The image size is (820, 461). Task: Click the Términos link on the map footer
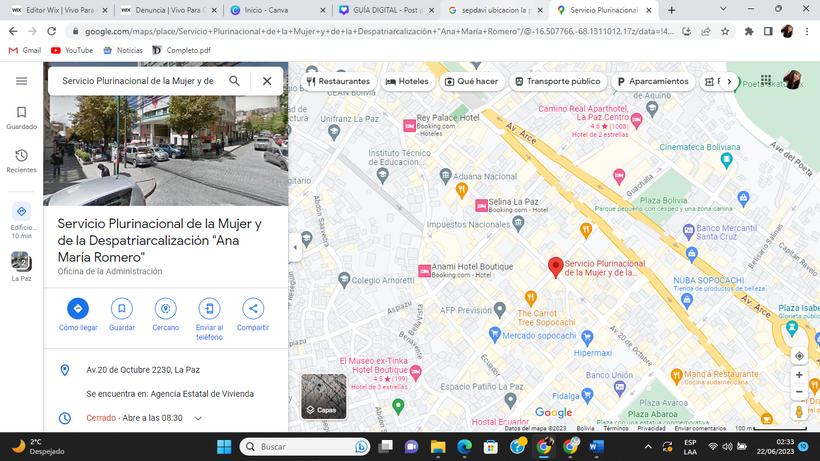tap(616, 428)
